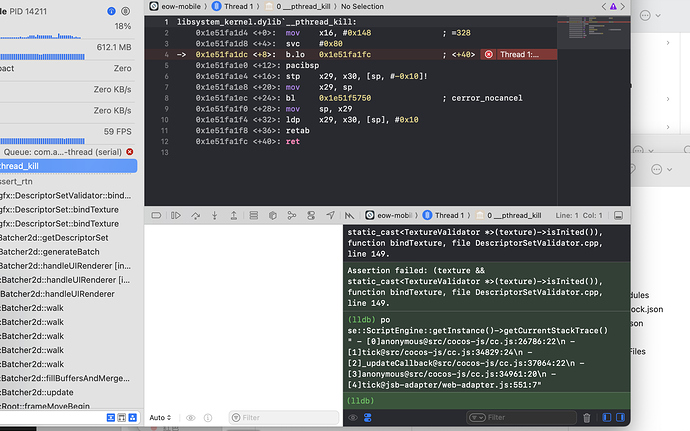Toggle the first blue navigator filter button

[111, 417]
